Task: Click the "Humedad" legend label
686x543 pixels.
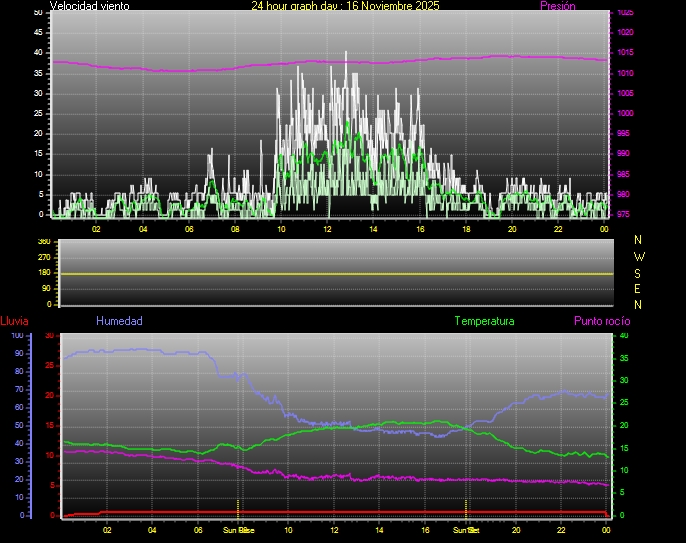Action: (119, 321)
